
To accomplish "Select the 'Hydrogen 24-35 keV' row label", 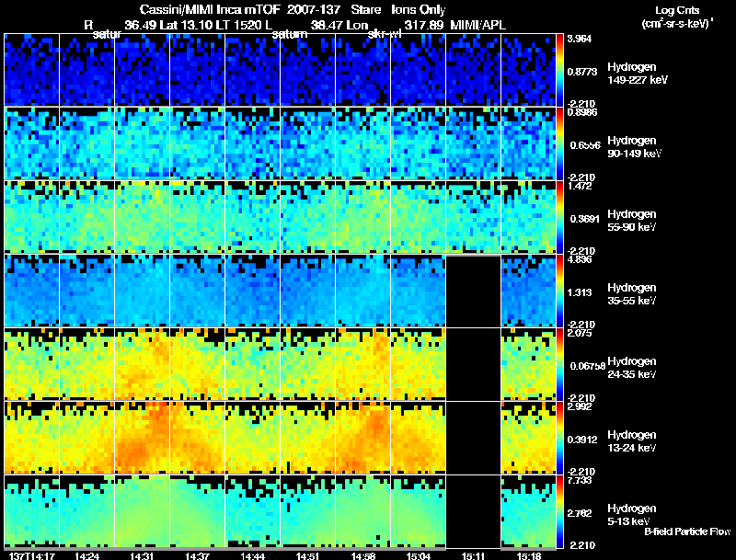I will tap(632, 368).
